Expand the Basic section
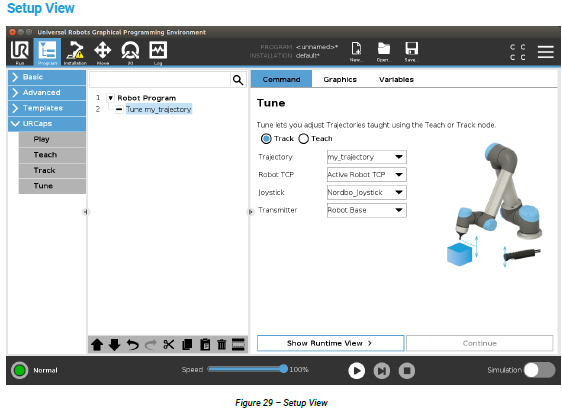 coord(47,77)
